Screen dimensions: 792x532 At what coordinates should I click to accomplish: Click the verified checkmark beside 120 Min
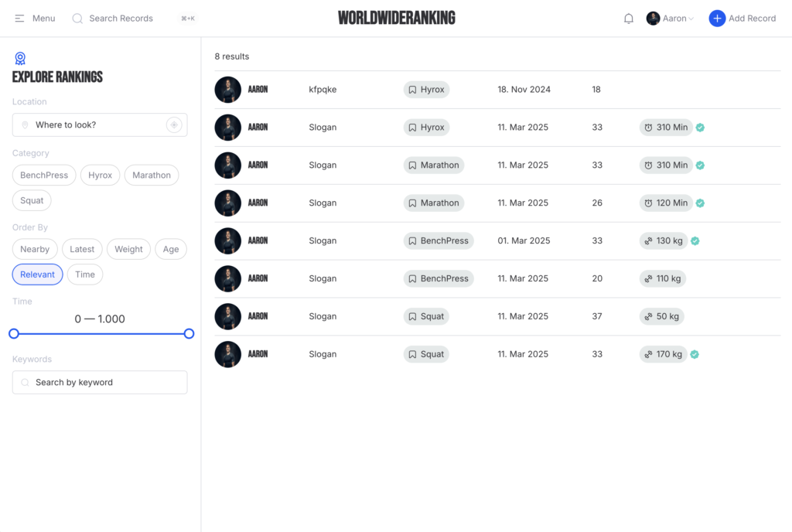pyautogui.click(x=700, y=203)
